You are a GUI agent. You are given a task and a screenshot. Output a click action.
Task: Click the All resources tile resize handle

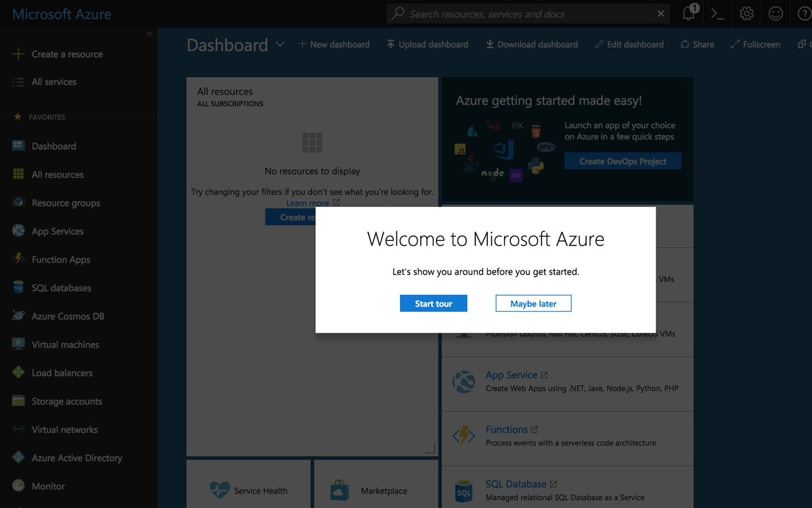click(430, 448)
